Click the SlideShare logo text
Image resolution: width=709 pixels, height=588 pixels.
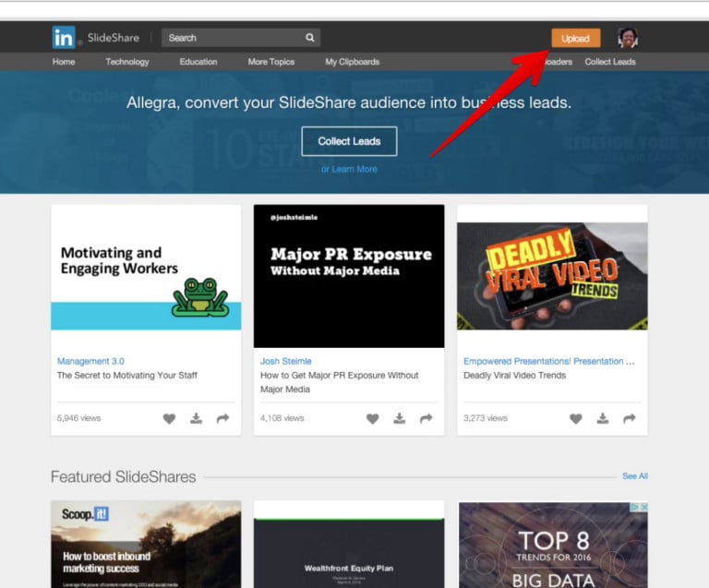pyautogui.click(x=114, y=38)
